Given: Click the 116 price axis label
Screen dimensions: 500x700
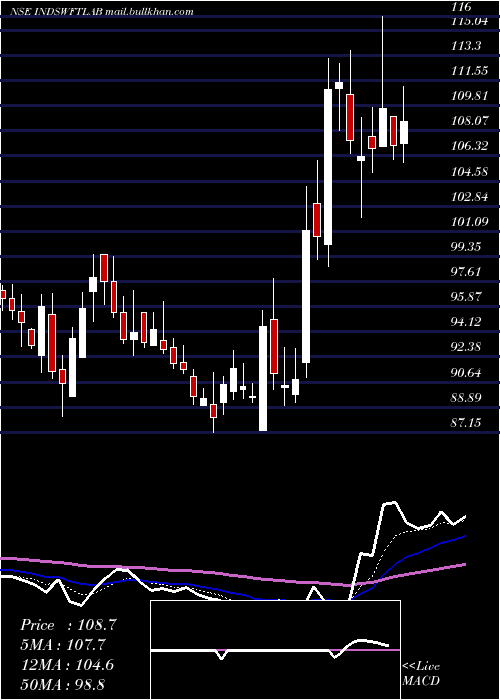Looking at the screenshot, I should coord(461,6).
